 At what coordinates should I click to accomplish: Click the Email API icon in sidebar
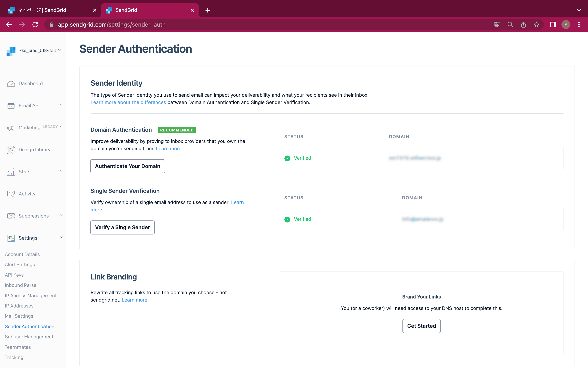[x=11, y=106]
